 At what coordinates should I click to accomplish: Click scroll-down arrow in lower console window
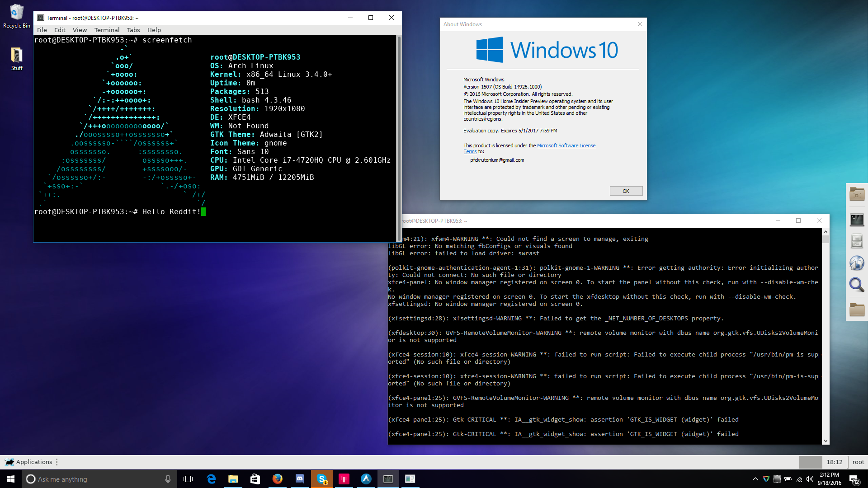point(826,441)
